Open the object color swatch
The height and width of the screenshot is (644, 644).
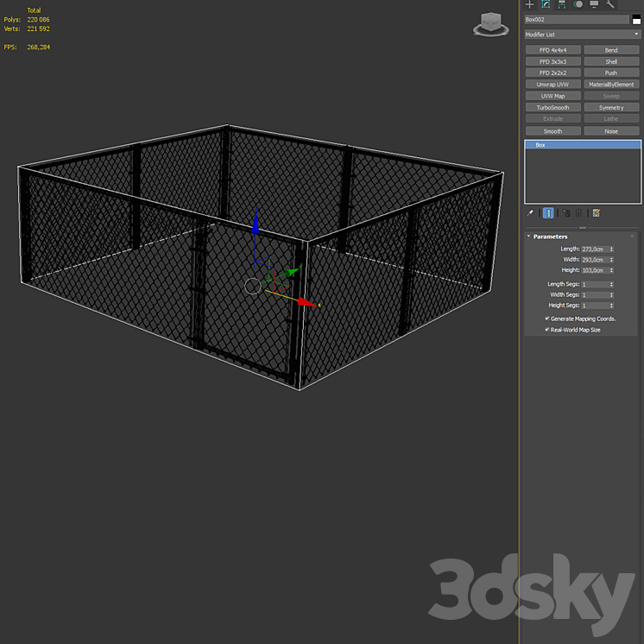tap(636, 19)
